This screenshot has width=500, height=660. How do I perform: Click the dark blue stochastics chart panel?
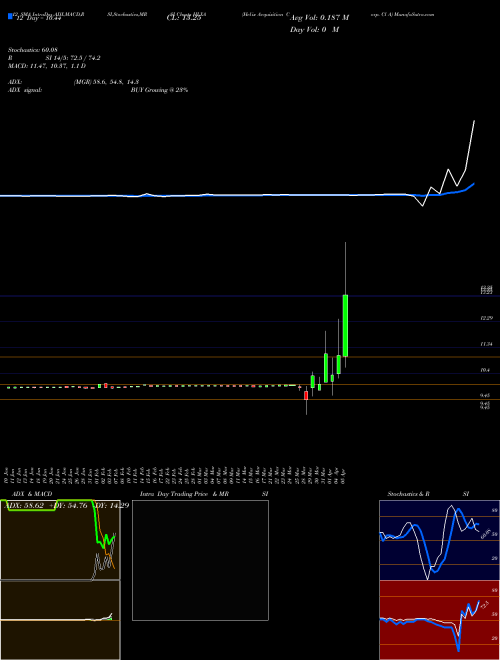[439, 540]
